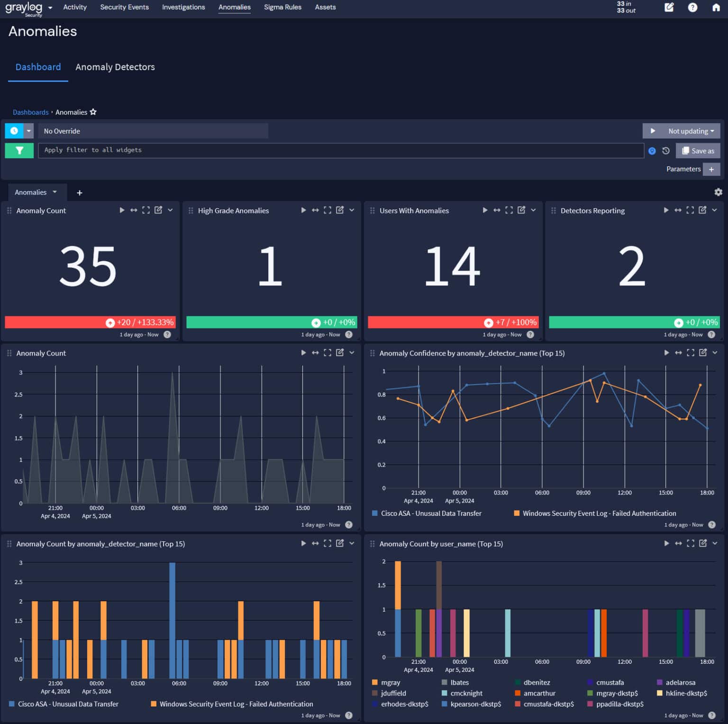Open the filter icon beside the filter field
Screen dimensions: 728x724
tap(19, 150)
